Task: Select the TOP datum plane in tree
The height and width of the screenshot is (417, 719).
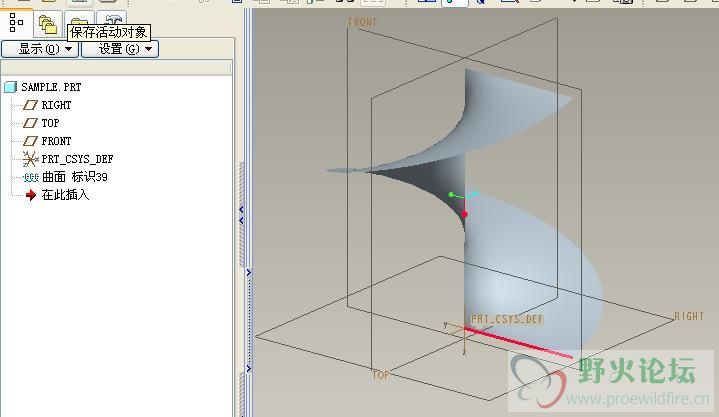Action: point(50,123)
